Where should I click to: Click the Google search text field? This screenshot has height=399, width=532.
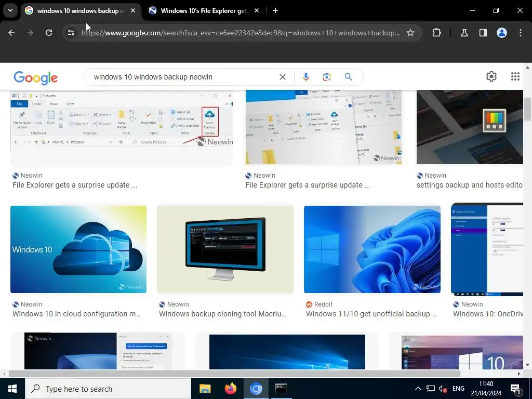(x=183, y=77)
